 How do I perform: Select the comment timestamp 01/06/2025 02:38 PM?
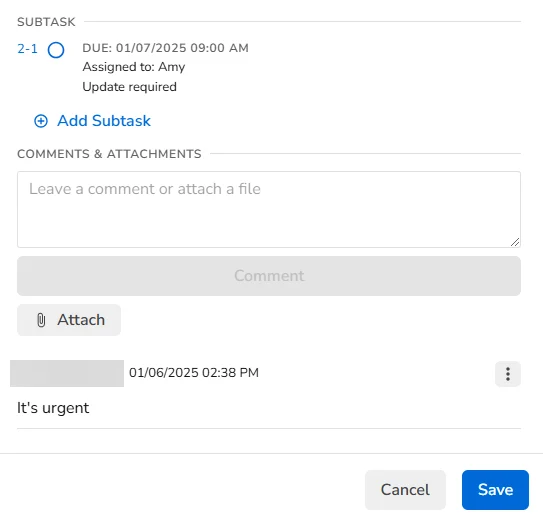click(x=194, y=373)
